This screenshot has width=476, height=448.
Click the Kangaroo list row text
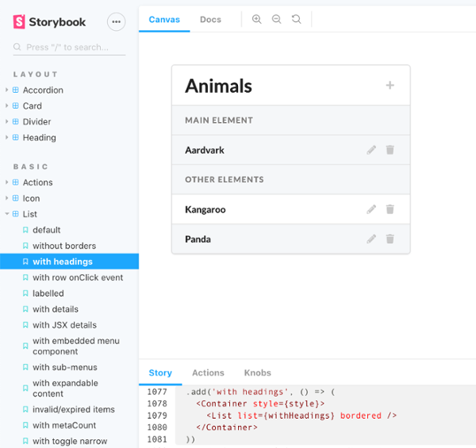(205, 209)
